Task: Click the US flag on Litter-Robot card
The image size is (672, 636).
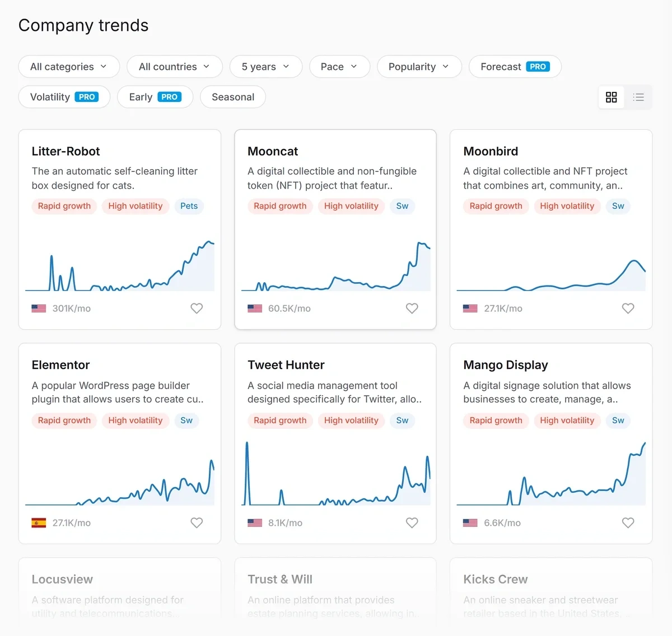Action: click(x=39, y=308)
